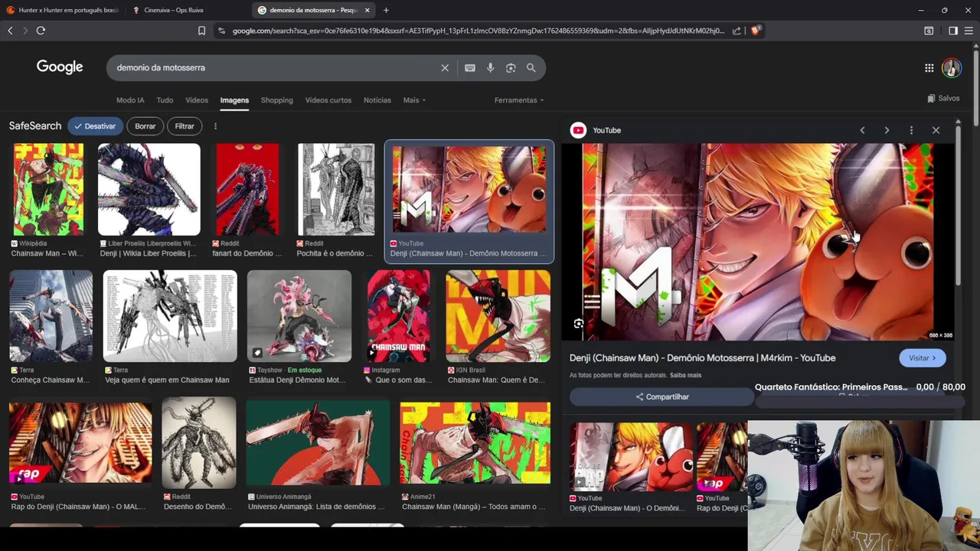Open related Denji O Demônio YouTube thumbnail in panel
The width and height of the screenshot is (980, 551).
pyautogui.click(x=631, y=455)
